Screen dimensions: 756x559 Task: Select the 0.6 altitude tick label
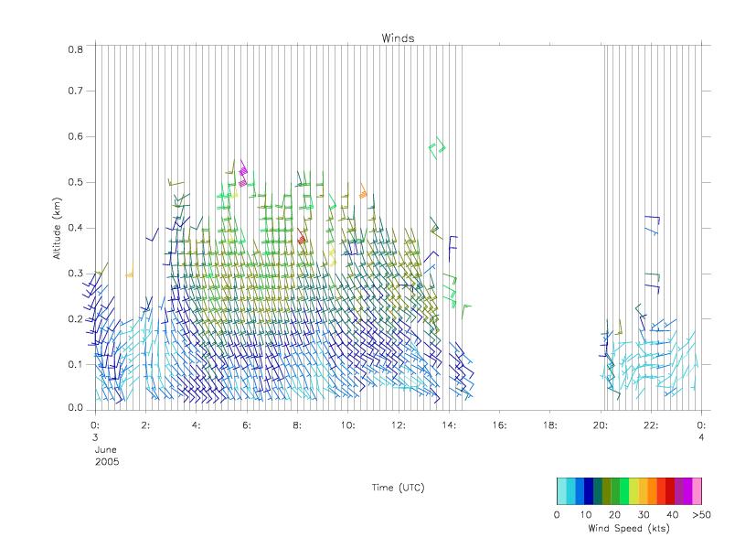75,136
